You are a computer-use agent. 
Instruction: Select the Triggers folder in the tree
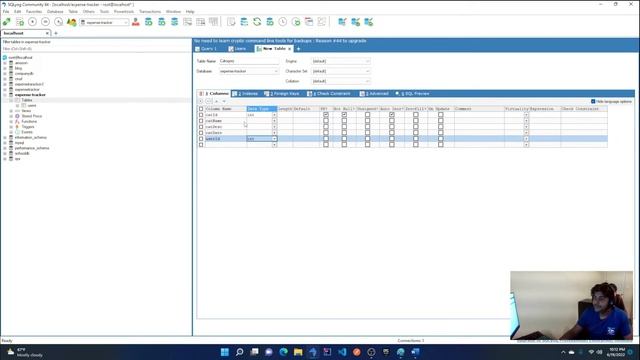[28, 127]
